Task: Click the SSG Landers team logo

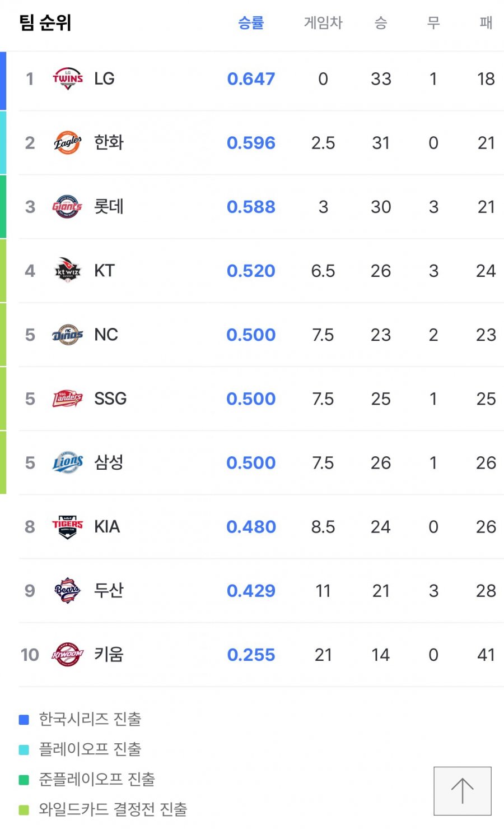Action: 68,399
